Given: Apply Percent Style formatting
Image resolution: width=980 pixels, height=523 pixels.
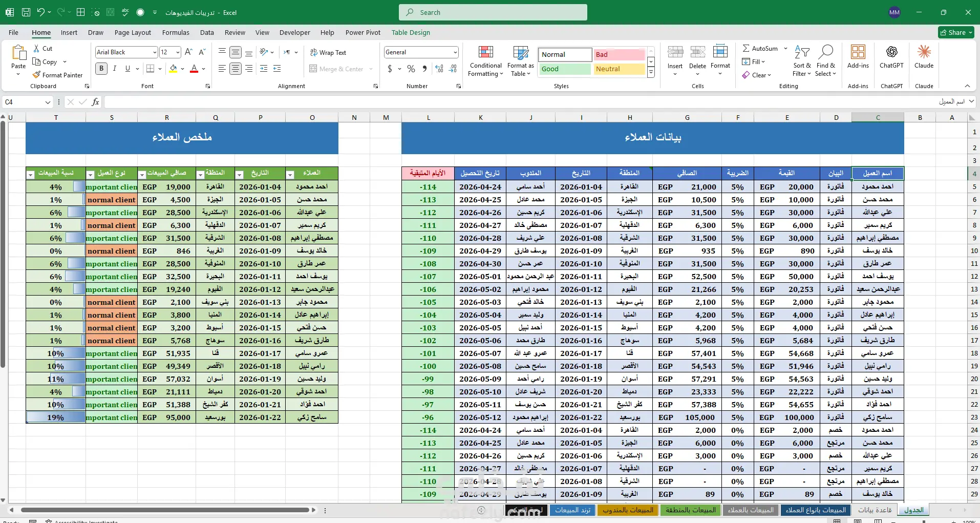Looking at the screenshot, I should tap(411, 69).
